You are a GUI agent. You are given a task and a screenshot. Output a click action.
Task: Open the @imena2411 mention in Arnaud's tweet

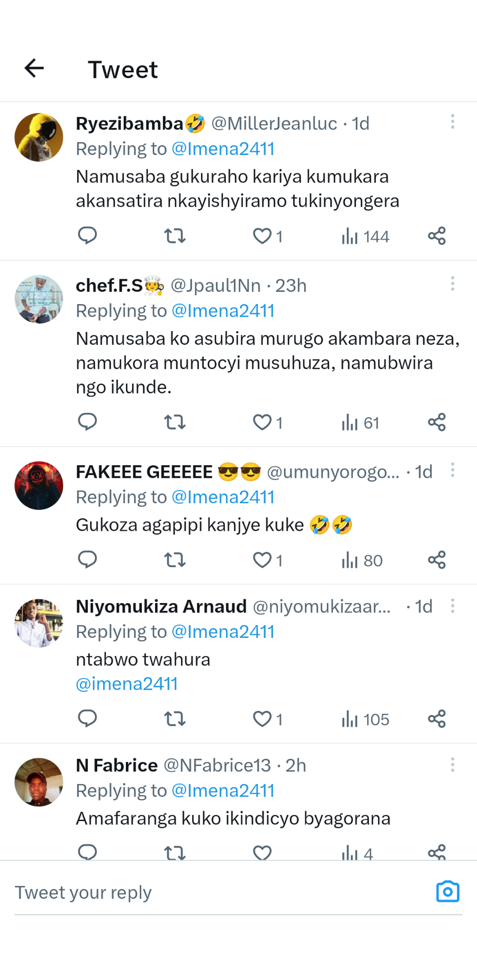[x=127, y=684]
